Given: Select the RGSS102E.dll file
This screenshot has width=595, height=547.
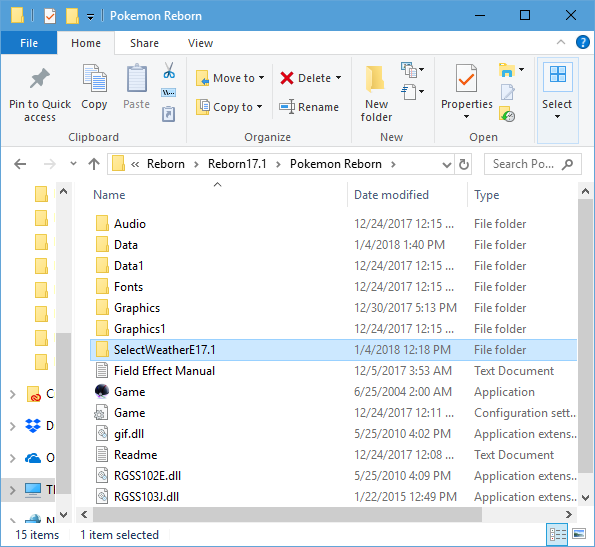Looking at the screenshot, I should click(334, 476).
